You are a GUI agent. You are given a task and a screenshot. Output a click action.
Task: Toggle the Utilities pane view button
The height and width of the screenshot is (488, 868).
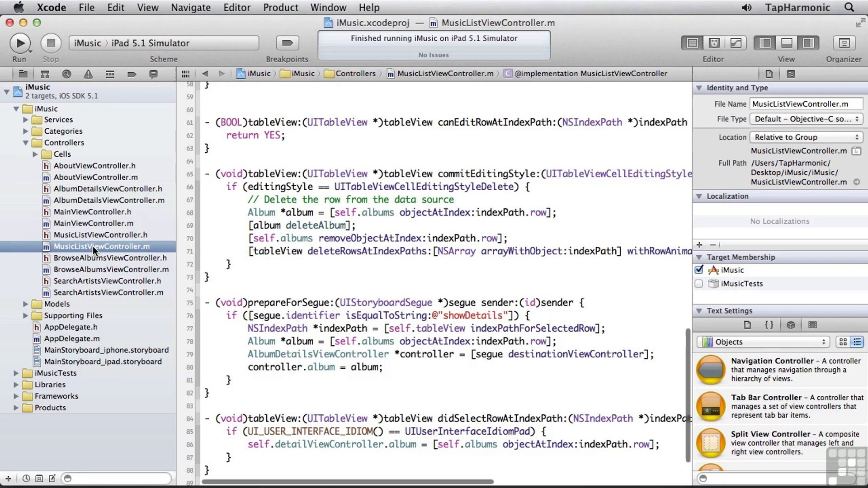pos(808,43)
